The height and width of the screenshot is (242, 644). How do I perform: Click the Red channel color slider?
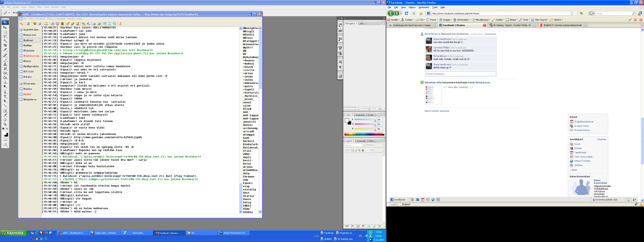tap(365, 120)
